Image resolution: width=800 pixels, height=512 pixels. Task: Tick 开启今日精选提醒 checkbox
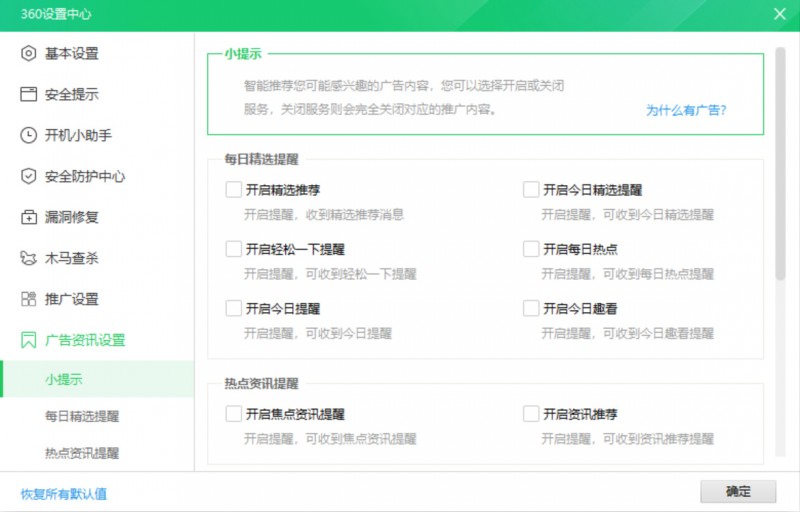coord(531,190)
